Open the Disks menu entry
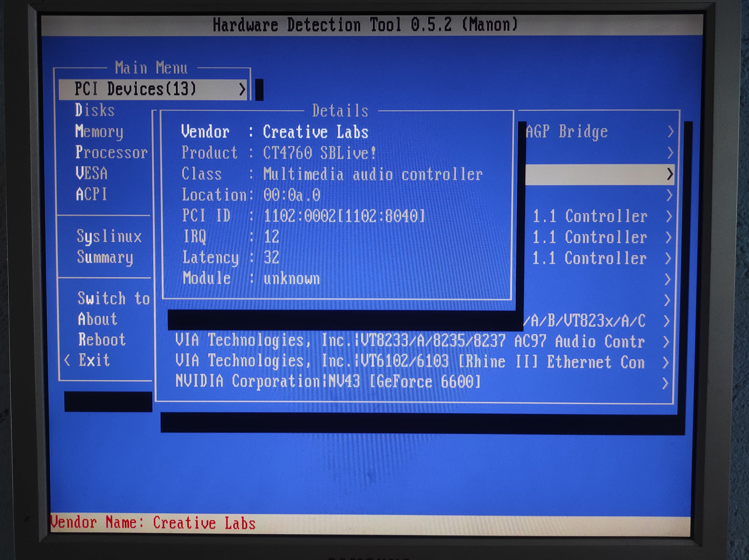The height and width of the screenshot is (560, 749). coord(95,110)
